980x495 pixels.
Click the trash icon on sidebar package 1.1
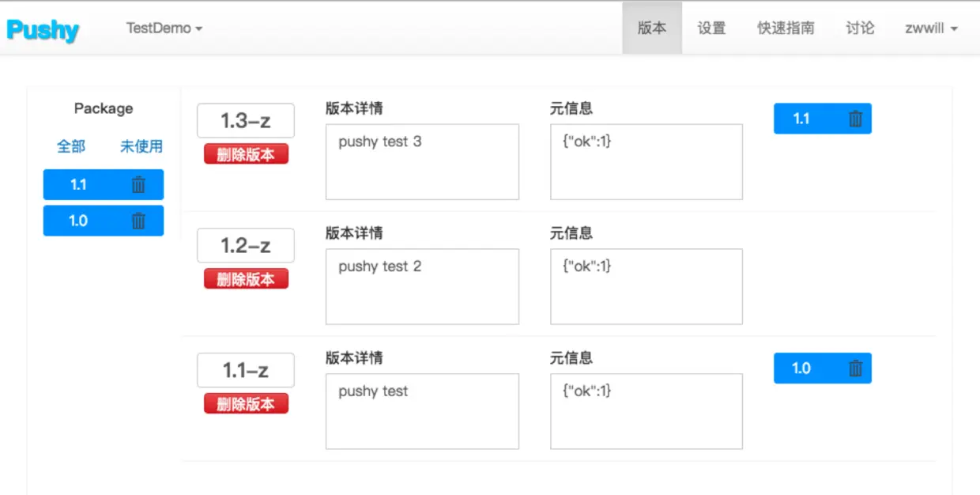click(138, 185)
